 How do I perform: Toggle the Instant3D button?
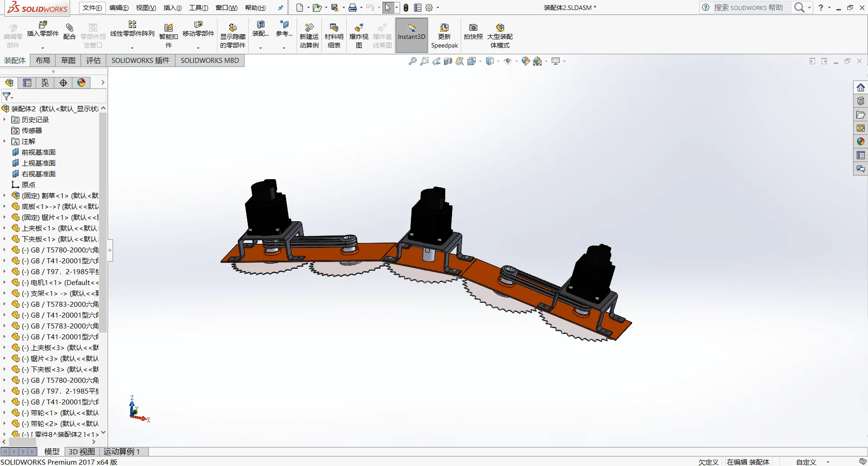click(411, 35)
